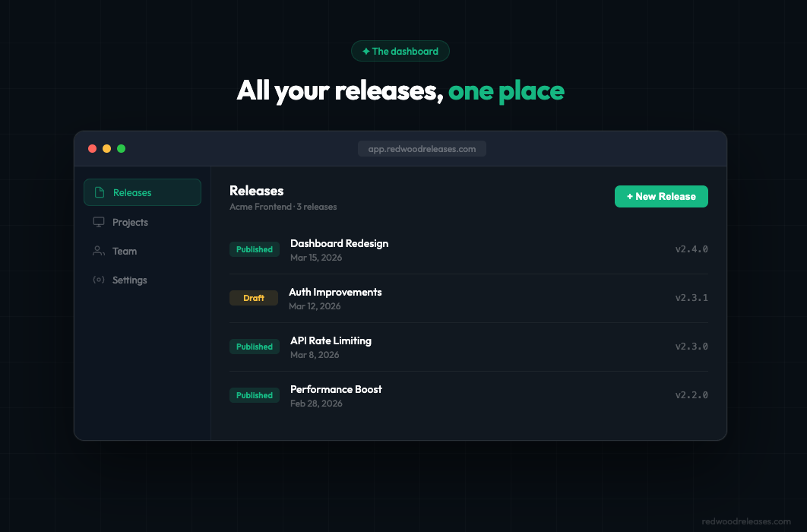Select the Releases document icon in sidebar

[x=100, y=192]
